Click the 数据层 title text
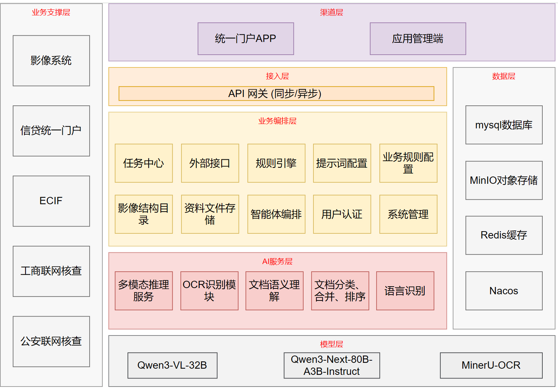Screen dimensions: 558x392 pyautogui.click(x=504, y=76)
